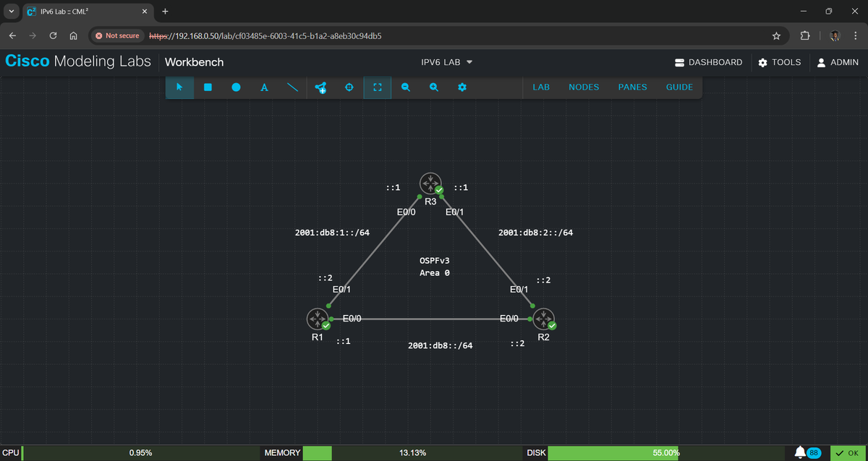Click the MEMORY usage bar

pyautogui.click(x=413, y=453)
